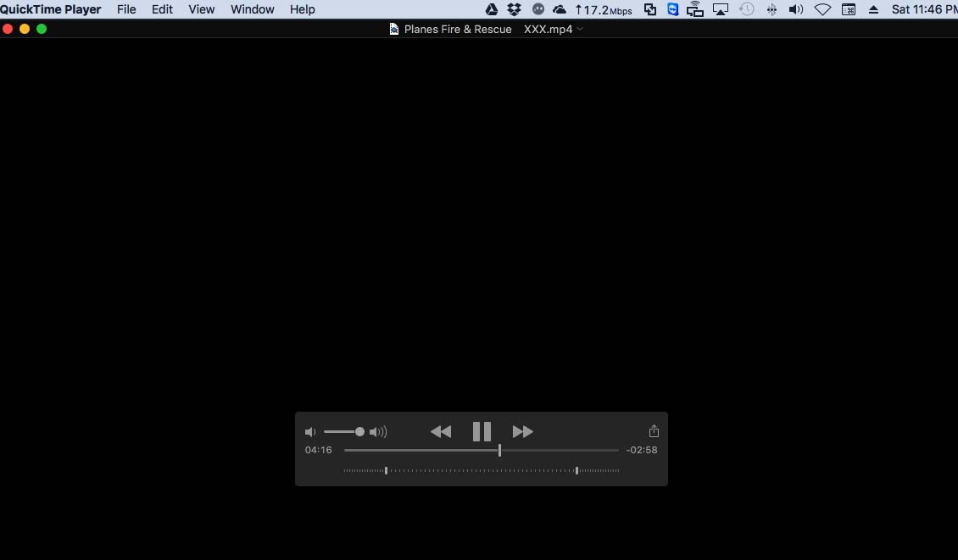Open the system volume menu bar icon
The width and height of the screenshot is (958, 560).
click(x=796, y=9)
